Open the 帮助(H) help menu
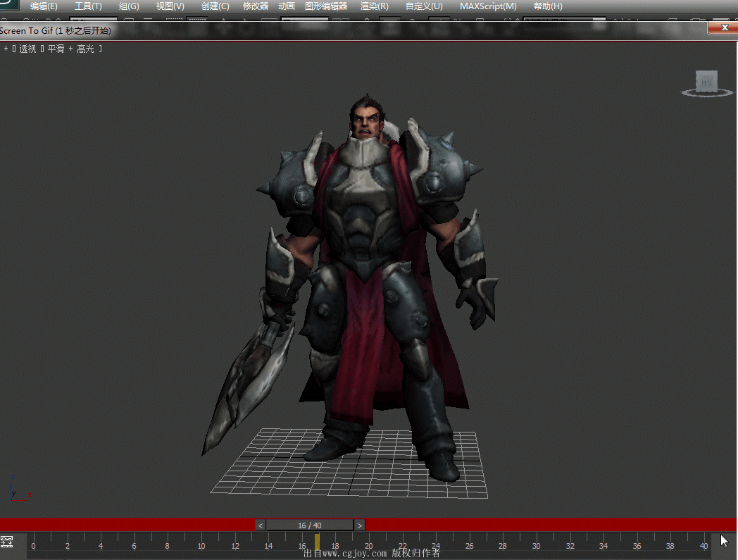 coord(548,6)
